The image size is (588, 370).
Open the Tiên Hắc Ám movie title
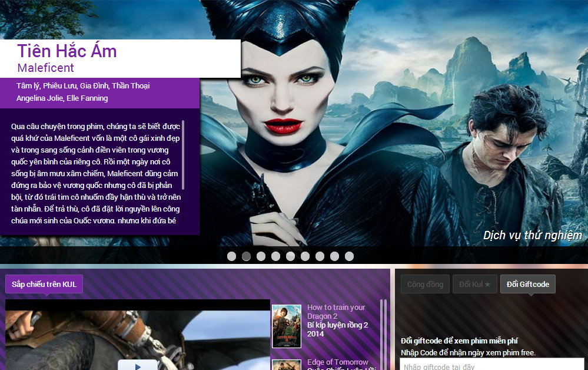67,51
